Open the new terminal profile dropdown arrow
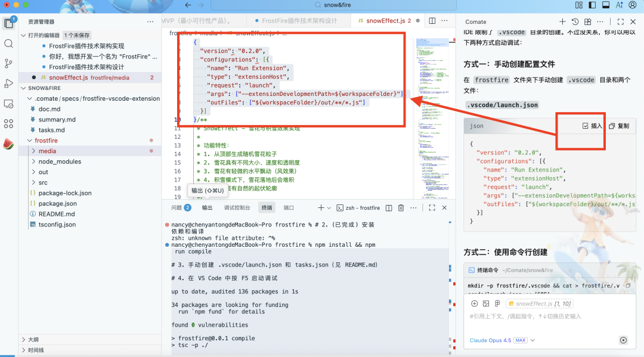The image size is (644, 357). coord(329,208)
